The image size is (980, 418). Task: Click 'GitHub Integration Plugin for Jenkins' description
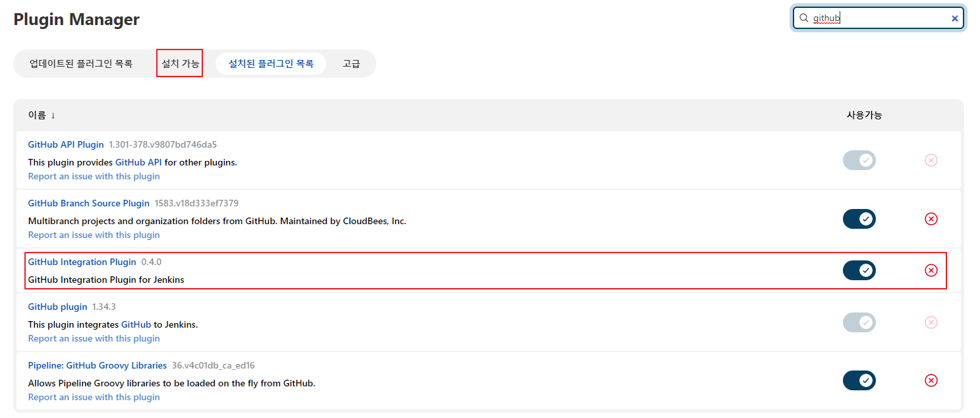click(106, 280)
